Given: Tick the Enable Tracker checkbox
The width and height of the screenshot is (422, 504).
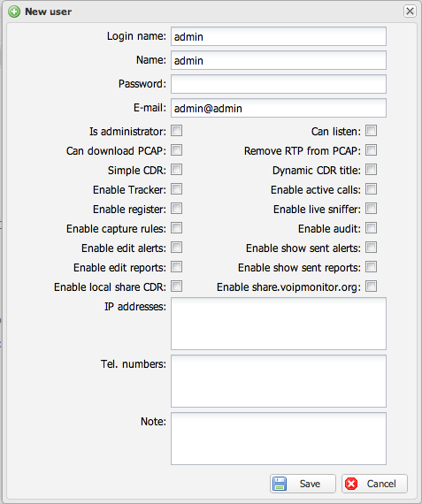Looking at the screenshot, I should click(x=177, y=189).
